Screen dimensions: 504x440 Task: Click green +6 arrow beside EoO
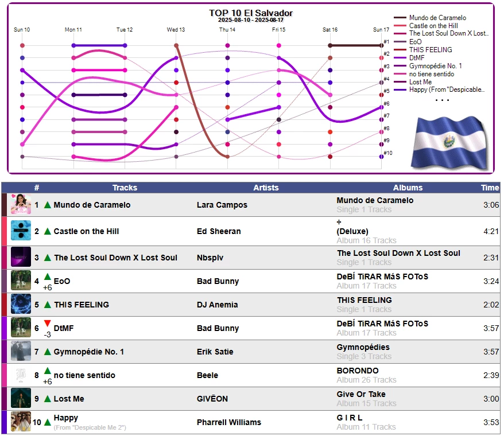(48, 277)
